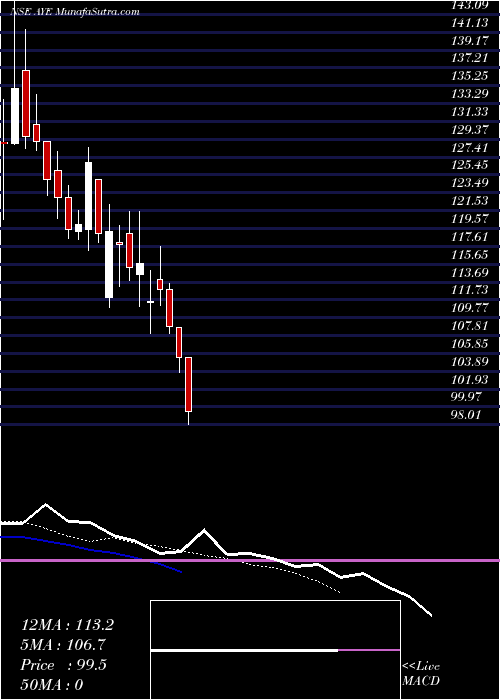
Task: Click the 139.17 price axis label
Action: pos(472,40)
